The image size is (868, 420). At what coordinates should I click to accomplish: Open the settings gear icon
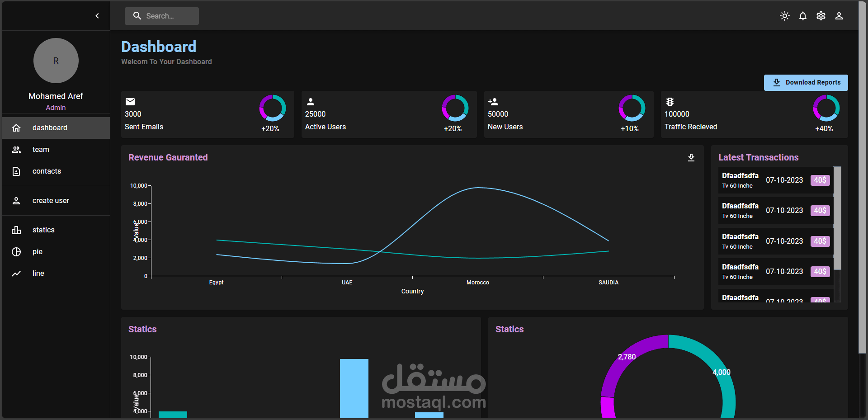(x=821, y=16)
